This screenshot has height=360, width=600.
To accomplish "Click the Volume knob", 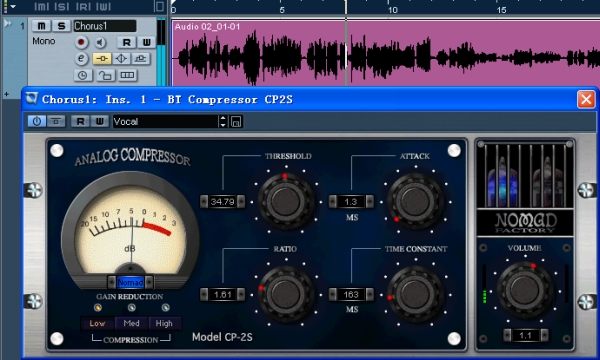I will (525, 290).
